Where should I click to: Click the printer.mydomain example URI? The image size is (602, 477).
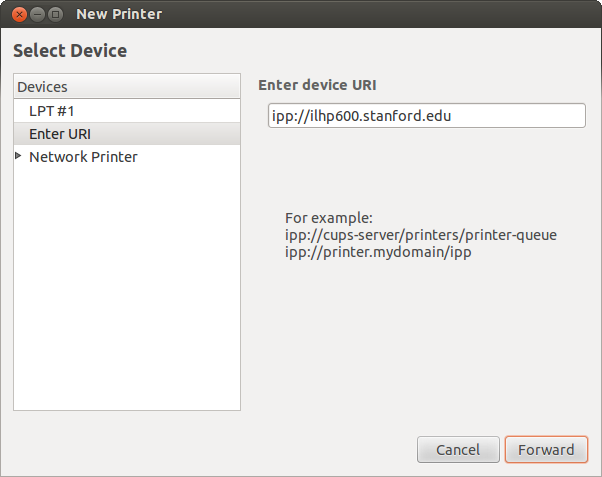point(378,253)
